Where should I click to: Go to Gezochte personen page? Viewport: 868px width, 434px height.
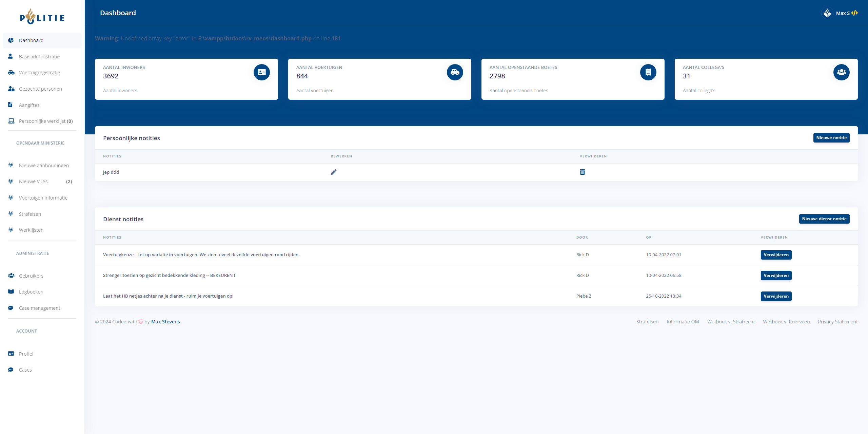pos(40,89)
